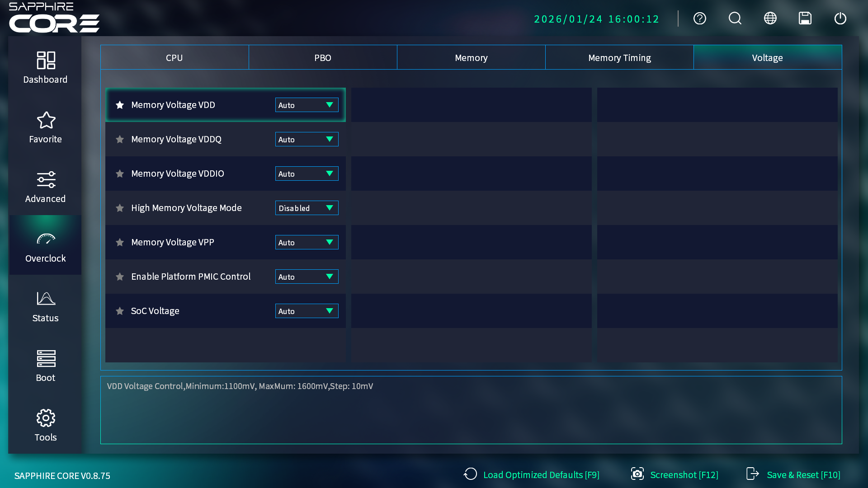
Task: Click Save & Reset [F10]
Action: pyautogui.click(x=794, y=475)
